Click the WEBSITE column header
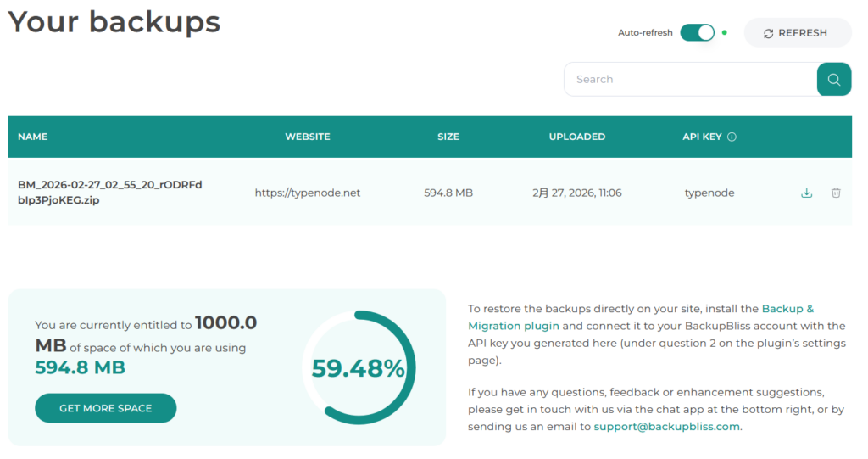This screenshot has height=459, width=868. pyautogui.click(x=307, y=137)
